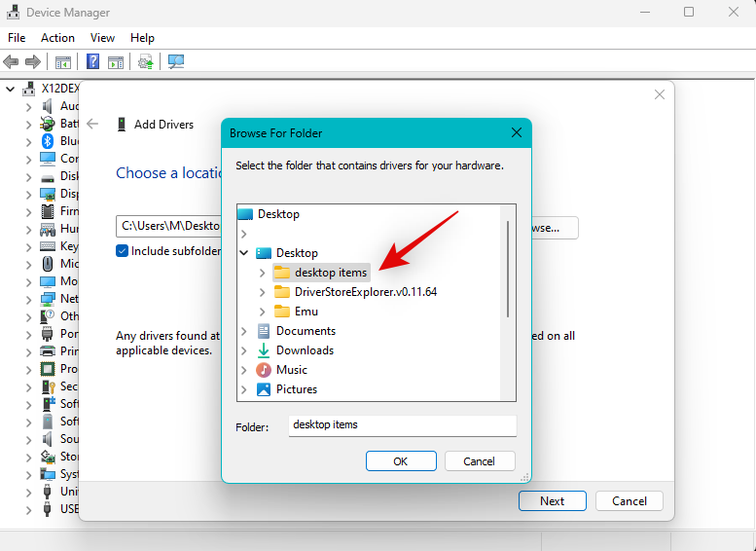Expand the Pictures node
This screenshot has width=756, height=551.
244,389
